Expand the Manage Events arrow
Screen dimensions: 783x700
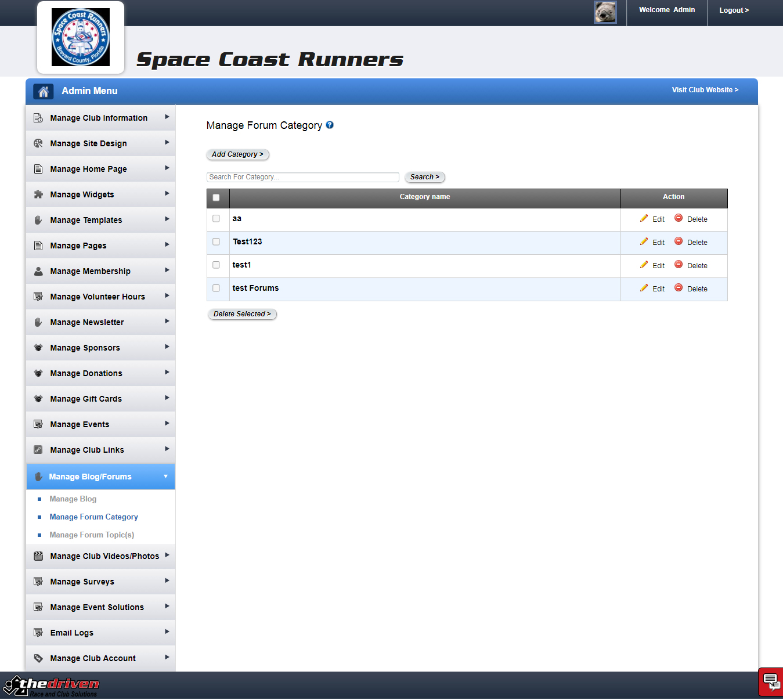click(167, 424)
